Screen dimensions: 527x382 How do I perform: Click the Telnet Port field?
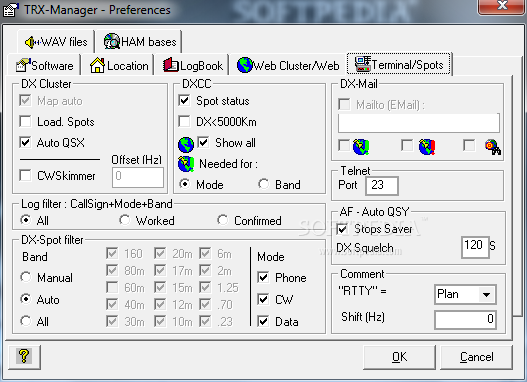[x=382, y=185]
